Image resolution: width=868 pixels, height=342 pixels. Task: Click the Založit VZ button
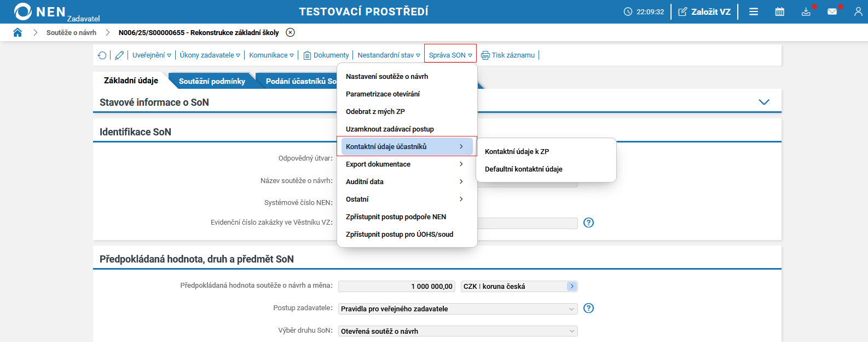click(x=704, y=12)
